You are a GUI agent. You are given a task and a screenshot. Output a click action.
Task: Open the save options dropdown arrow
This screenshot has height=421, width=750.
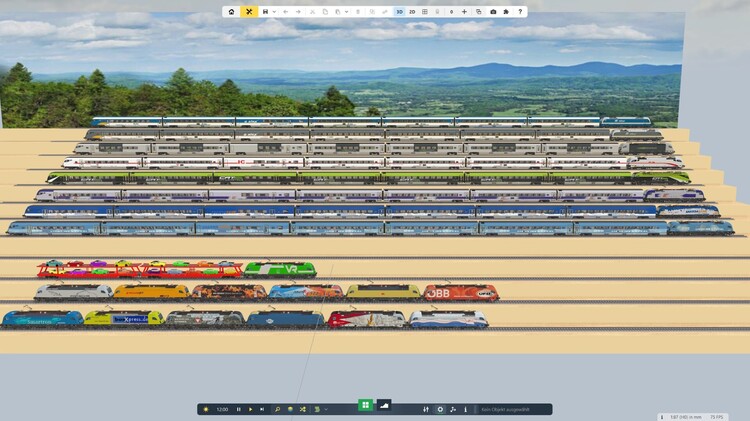(274, 11)
